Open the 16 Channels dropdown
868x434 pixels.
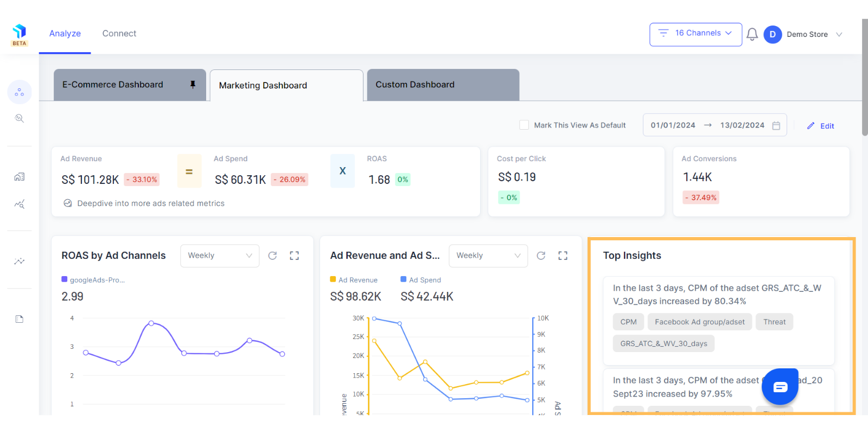coord(695,34)
